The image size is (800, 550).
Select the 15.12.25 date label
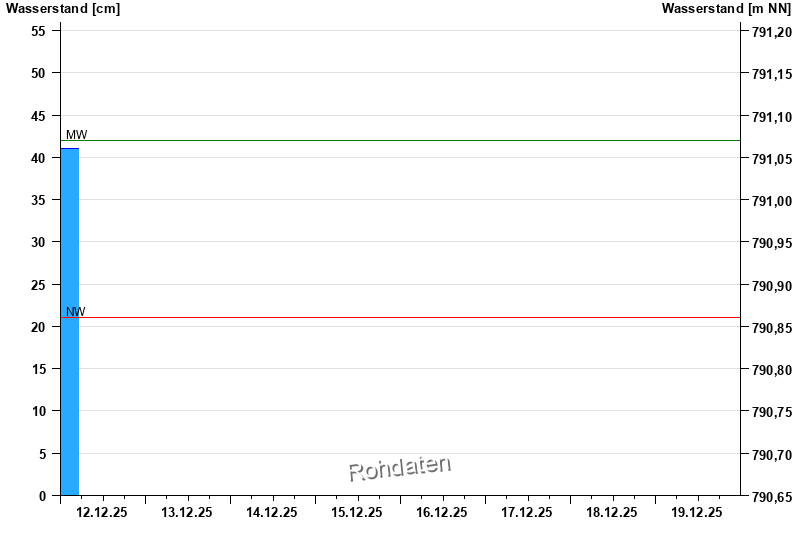point(357,512)
